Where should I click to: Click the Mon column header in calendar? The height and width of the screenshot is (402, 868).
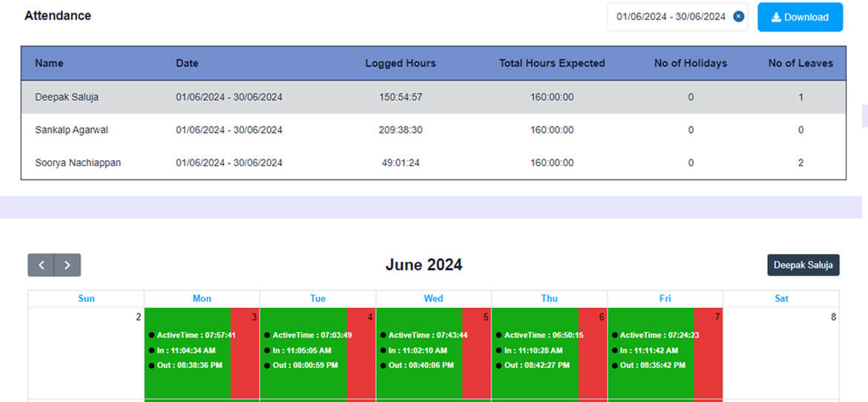tap(202, 298)
